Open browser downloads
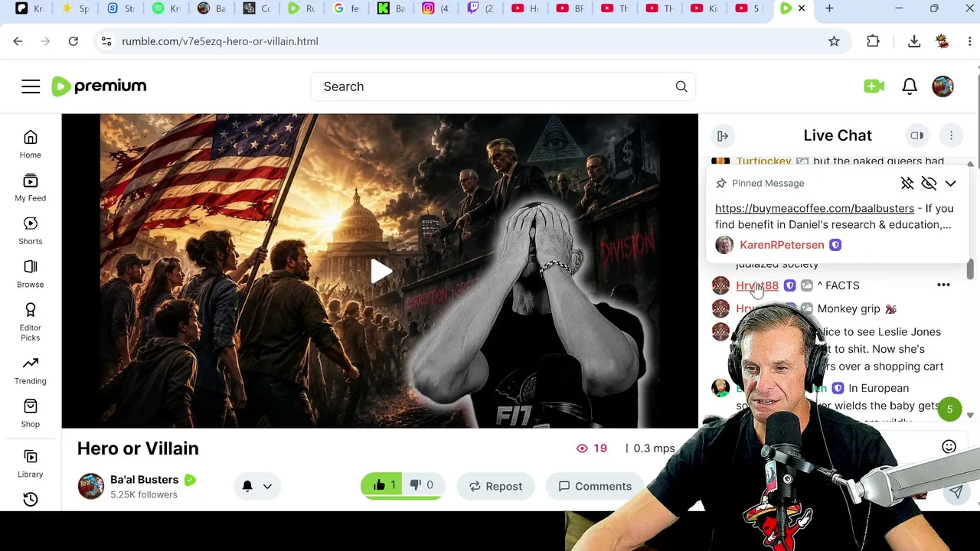980x551 pixels. pyautogui.click(x=914, y=41)
